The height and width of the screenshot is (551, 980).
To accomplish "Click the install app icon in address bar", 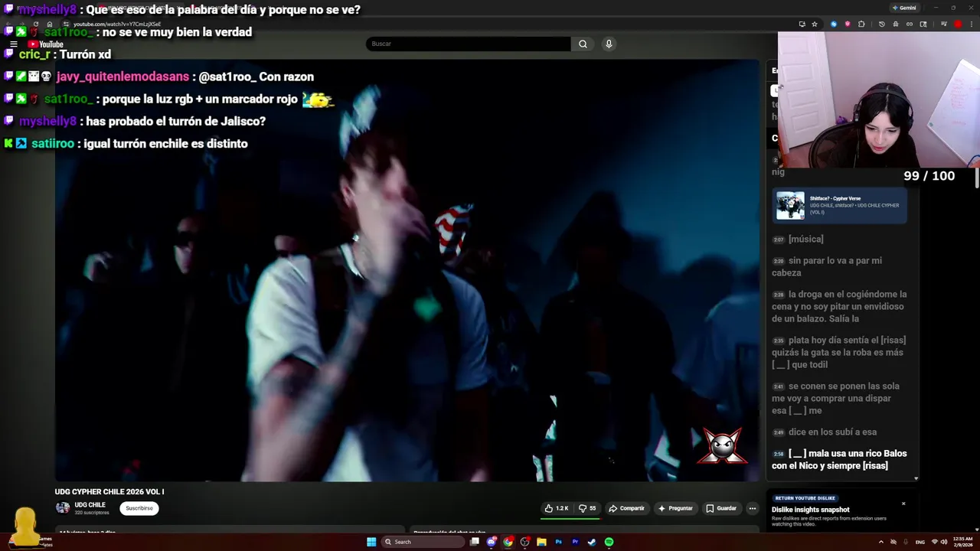I will click(802, 24).
